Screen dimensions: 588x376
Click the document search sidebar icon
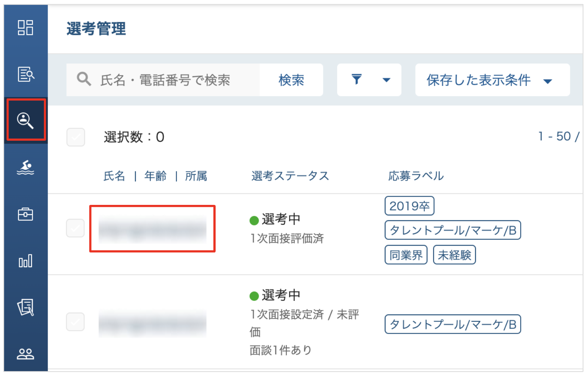click(x=25, y=74)
